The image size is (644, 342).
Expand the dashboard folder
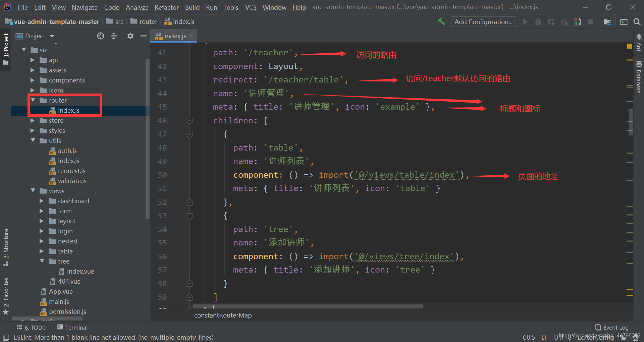(x=42, y=201)
